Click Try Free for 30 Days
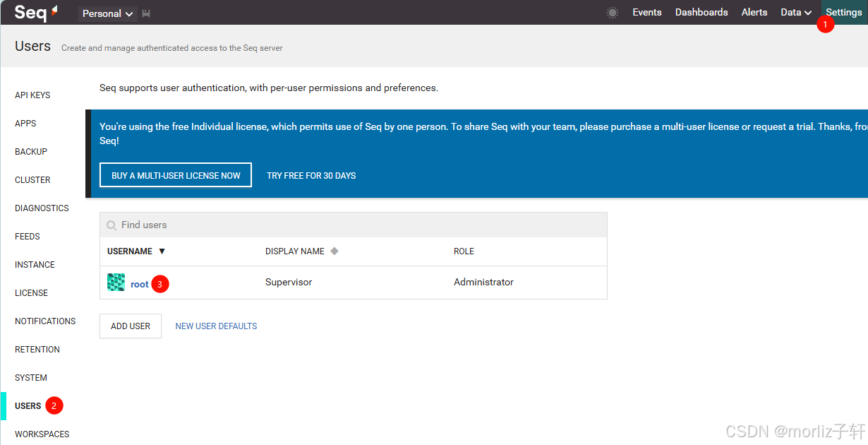Image resolution: width=868 pixels, height=445 pixels. (311, 176)
